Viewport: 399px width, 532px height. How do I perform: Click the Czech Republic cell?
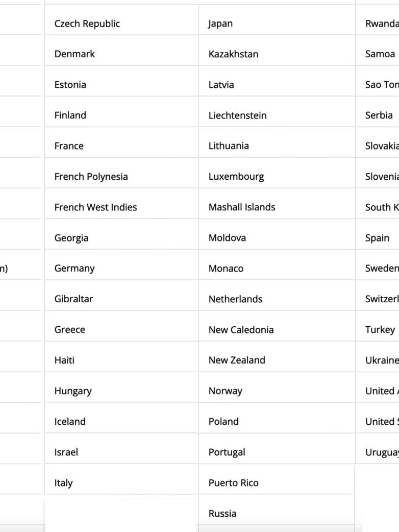pos(87,23)
